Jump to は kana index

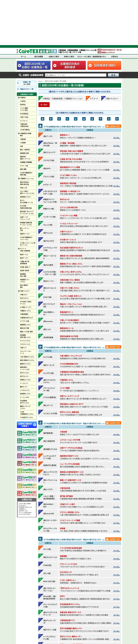pos(84,119)
